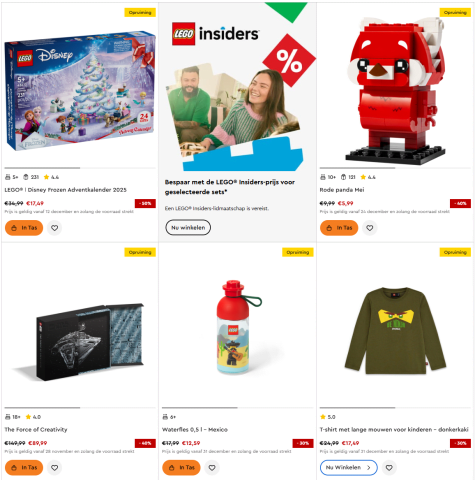Open the Rode panda Mei product link
The image size is (475, 480).
coord(342,190)
